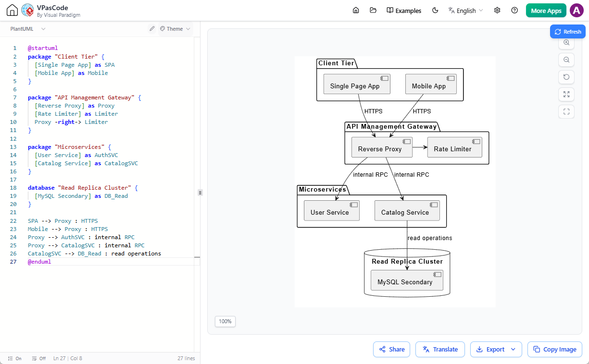Click the Translate button
Image resolution: width=589 pixels, height=364 pixels.
pos(440,349)
